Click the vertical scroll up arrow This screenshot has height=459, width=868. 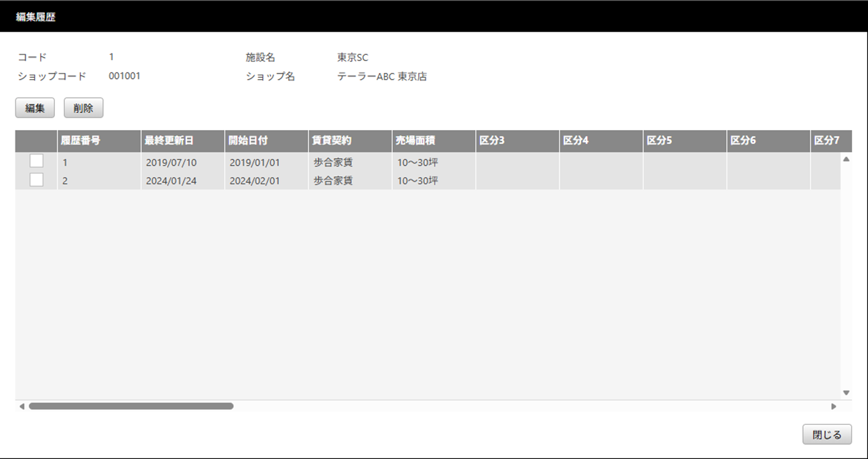(846, 159)
